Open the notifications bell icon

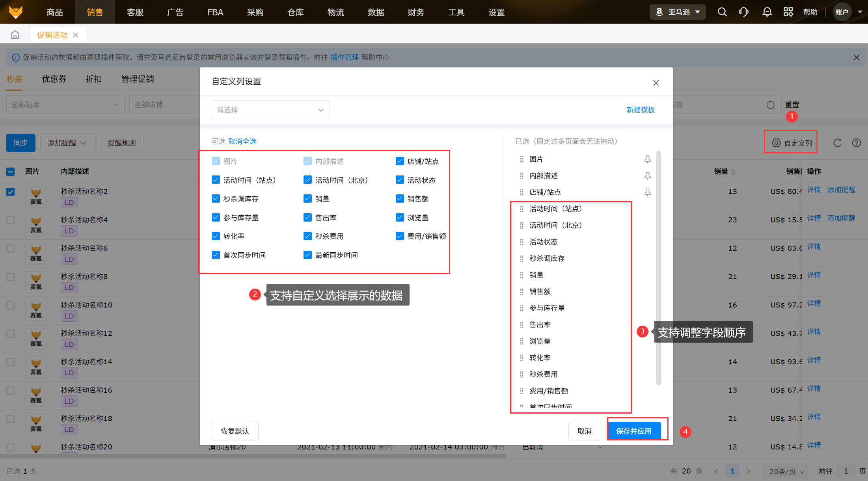point(767,12)
